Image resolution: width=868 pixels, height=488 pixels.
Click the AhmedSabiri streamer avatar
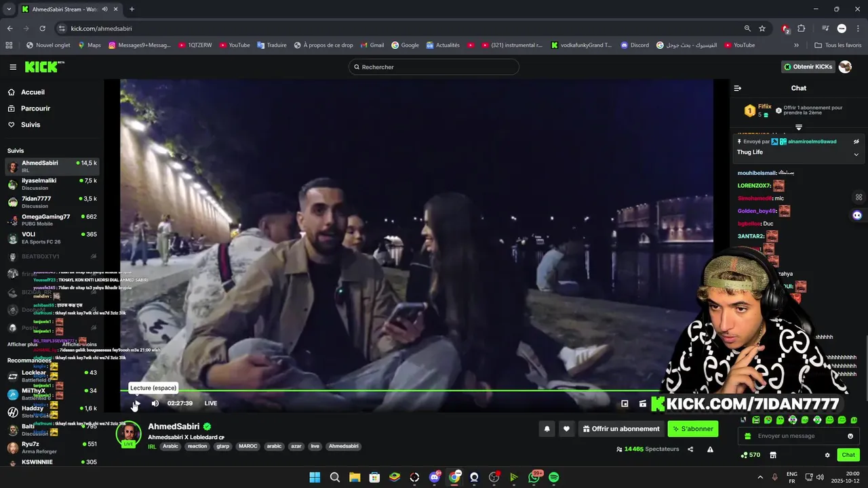tap(129, 434)
